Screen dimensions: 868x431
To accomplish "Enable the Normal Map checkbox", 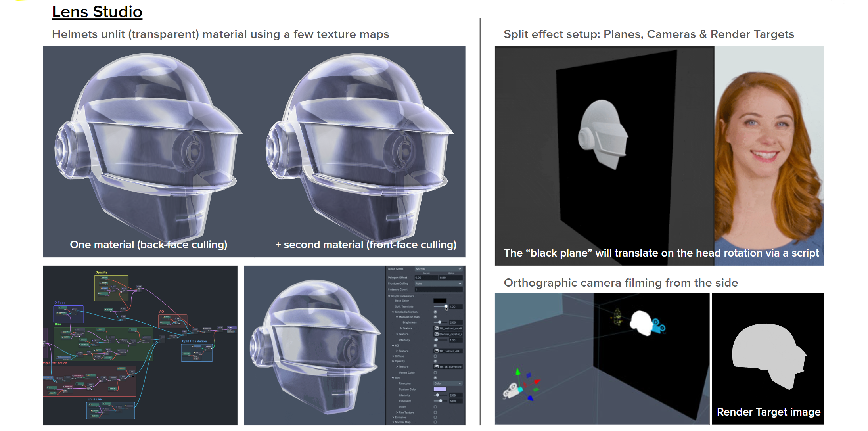I will tap(435, 422).
